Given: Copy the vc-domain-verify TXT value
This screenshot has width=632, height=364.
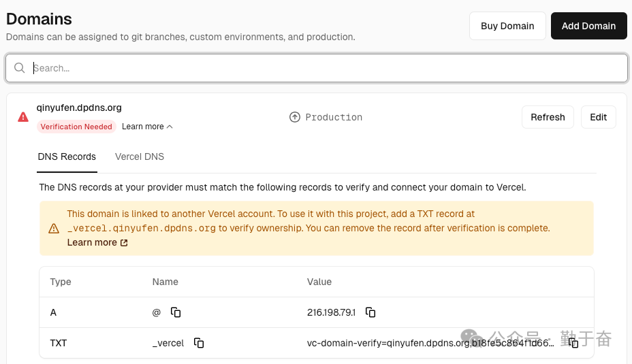Looking at the screenshot, I should click(573, 343).
